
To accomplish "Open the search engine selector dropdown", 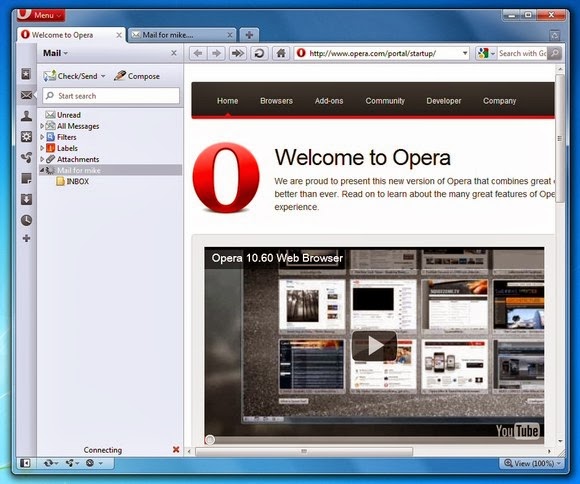I will [486, 53].
